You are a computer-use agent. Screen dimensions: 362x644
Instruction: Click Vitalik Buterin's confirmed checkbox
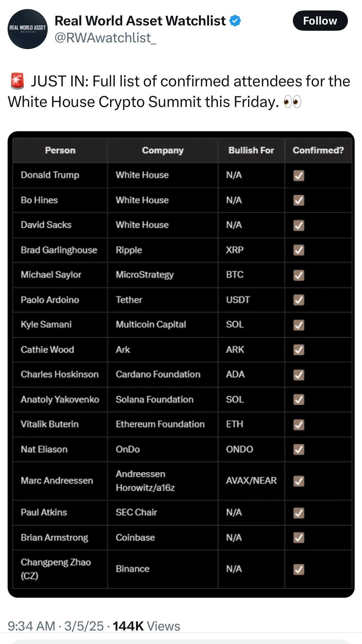point(299,424)
